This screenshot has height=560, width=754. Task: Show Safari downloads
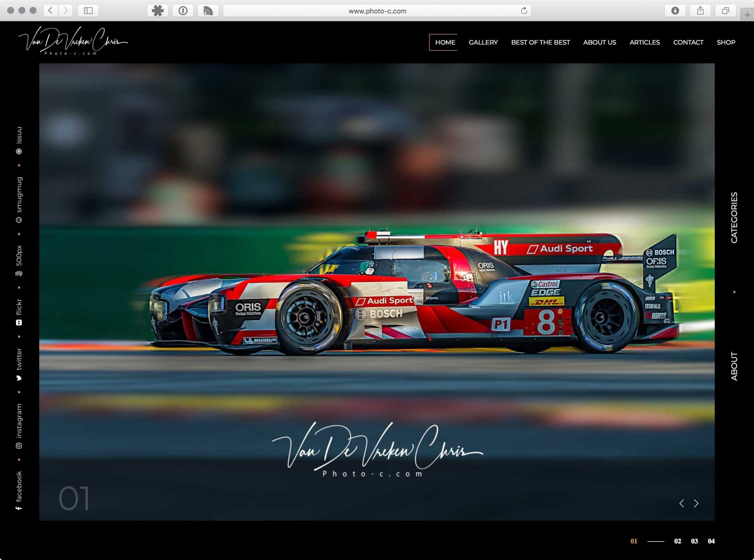[x=675, y=10]
